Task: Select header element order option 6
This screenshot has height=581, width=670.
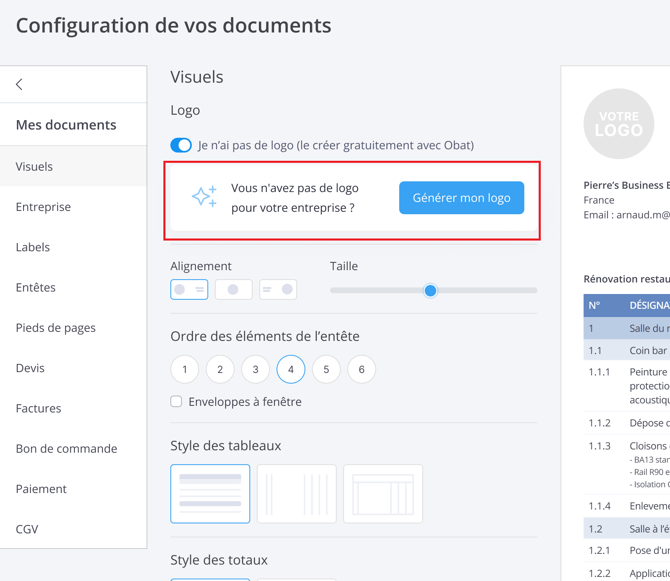Action: 362,370
